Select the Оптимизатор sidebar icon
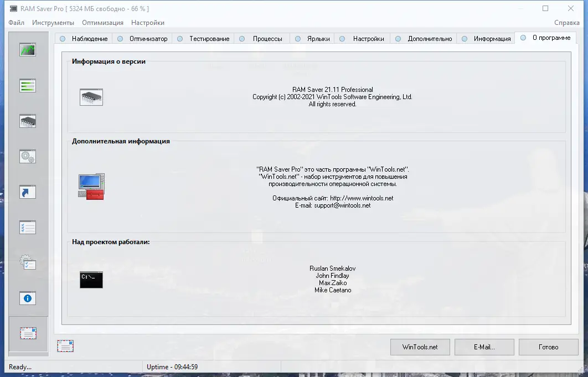 pos(28,85)
